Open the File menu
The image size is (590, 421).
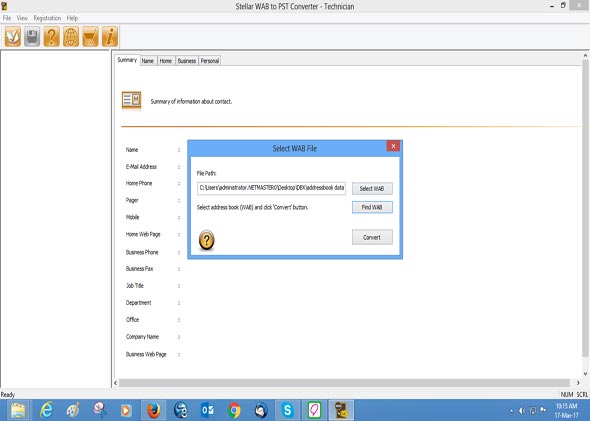point(7,18)
